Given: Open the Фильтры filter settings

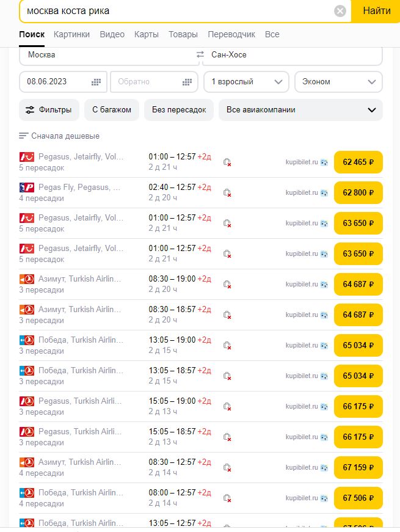Looking at the screenshot, I should pos(49,110).
